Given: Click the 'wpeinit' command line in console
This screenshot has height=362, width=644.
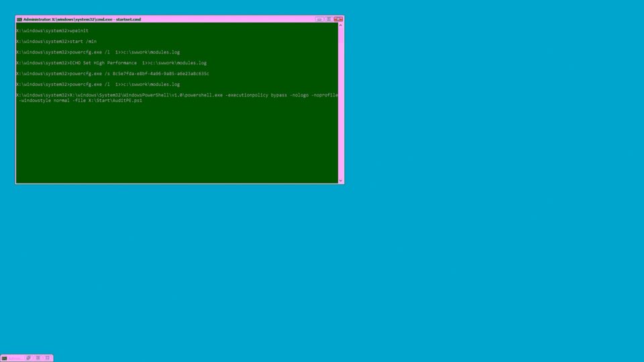Looking at the screenshot, I should click(x=52, y=31).
